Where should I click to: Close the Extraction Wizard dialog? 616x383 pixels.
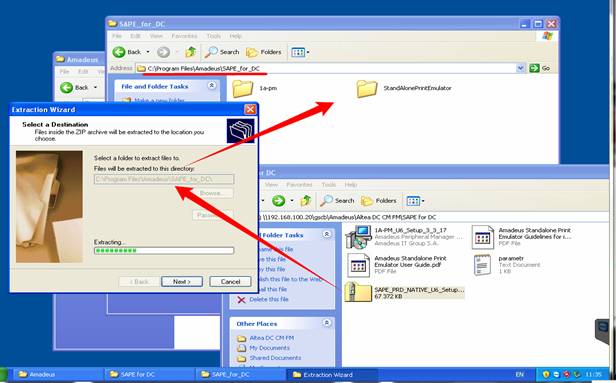click(250, 109)
